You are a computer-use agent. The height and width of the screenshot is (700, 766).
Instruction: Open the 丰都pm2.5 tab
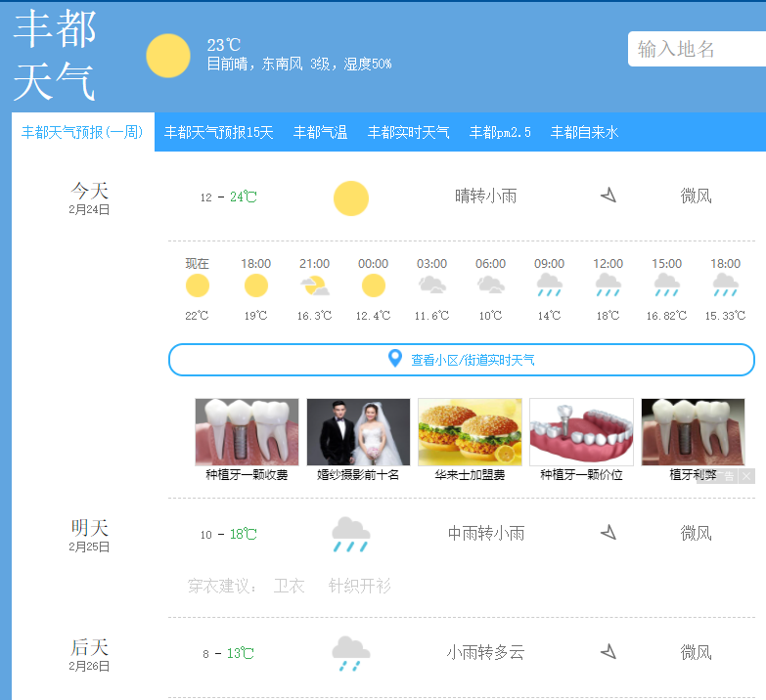(x=500, y=132)
